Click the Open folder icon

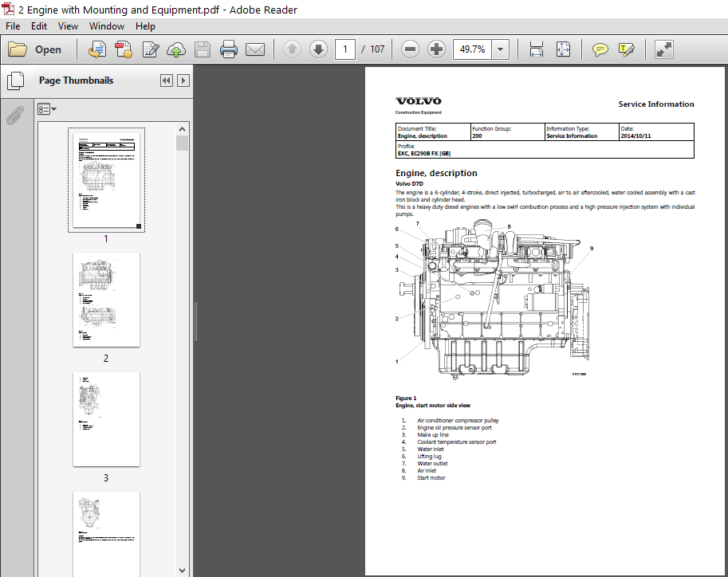18,49
